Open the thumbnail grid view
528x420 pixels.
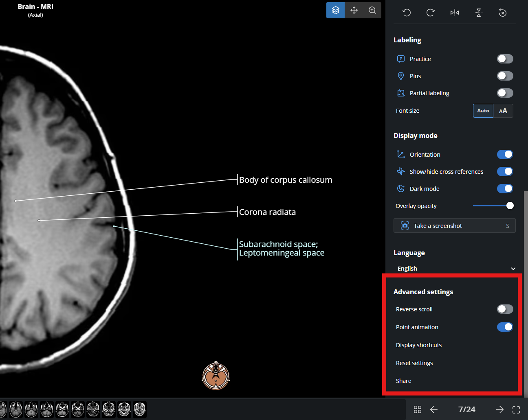point(418,409)
